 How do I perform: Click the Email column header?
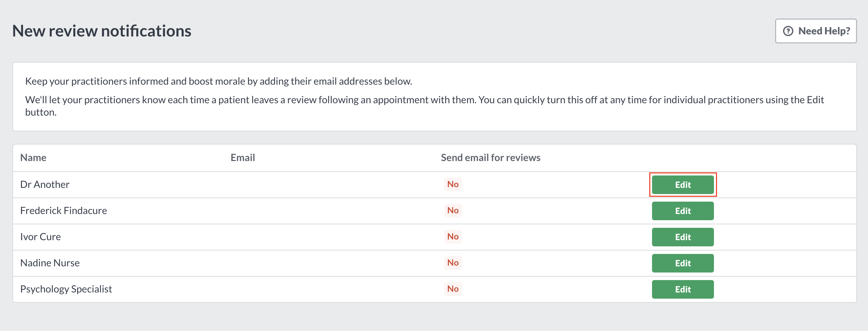[243, 158]
